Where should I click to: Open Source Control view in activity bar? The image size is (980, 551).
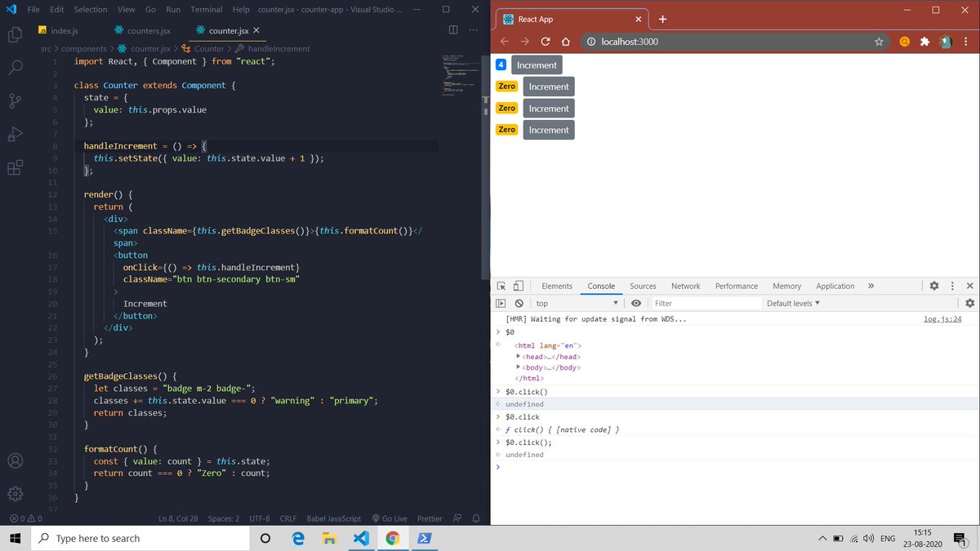[x=15, y=100]
